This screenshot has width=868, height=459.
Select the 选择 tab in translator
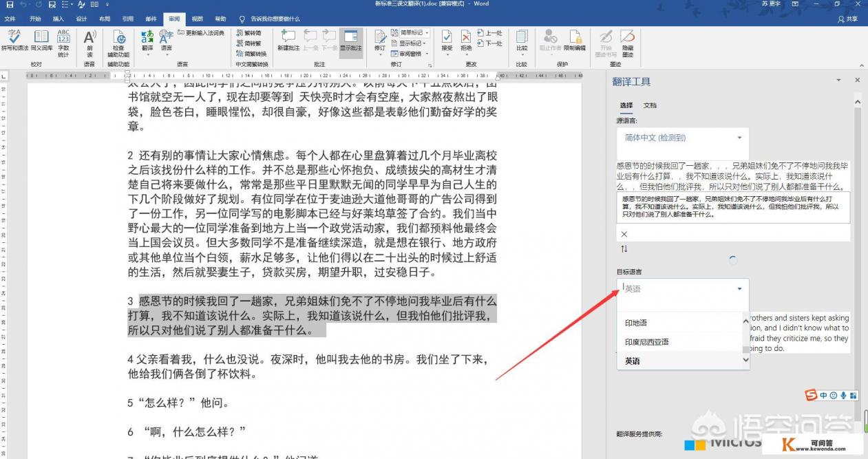pos(626,105)
